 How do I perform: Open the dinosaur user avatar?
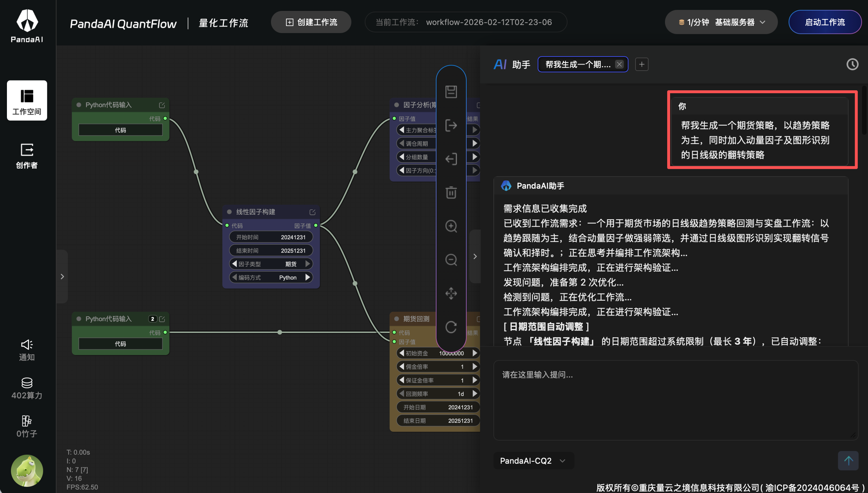click(27, 470)
